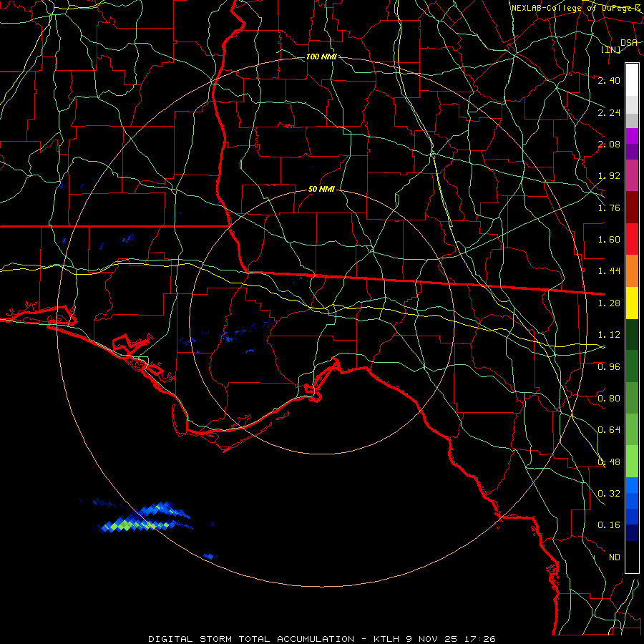Select the orange legend swatch
Image resolution: width=644 pixels, height=644 pixels.
[632, 271]
